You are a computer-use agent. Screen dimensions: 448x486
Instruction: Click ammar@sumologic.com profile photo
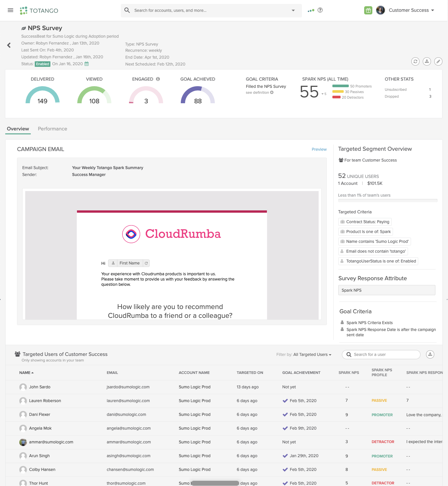pos(23,442)
